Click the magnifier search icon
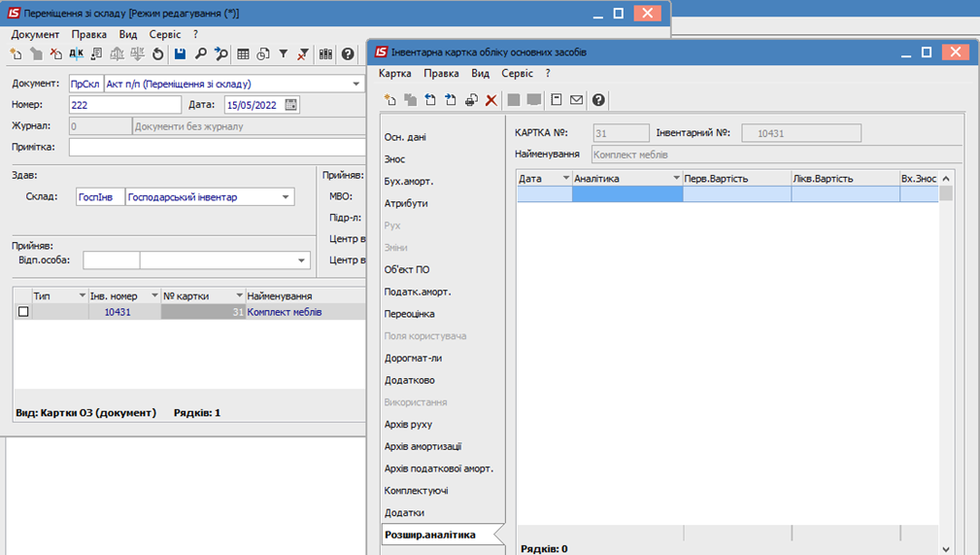The width and height of the screenshot is (980, 555). pyautogui.click(x=201, y=54)
